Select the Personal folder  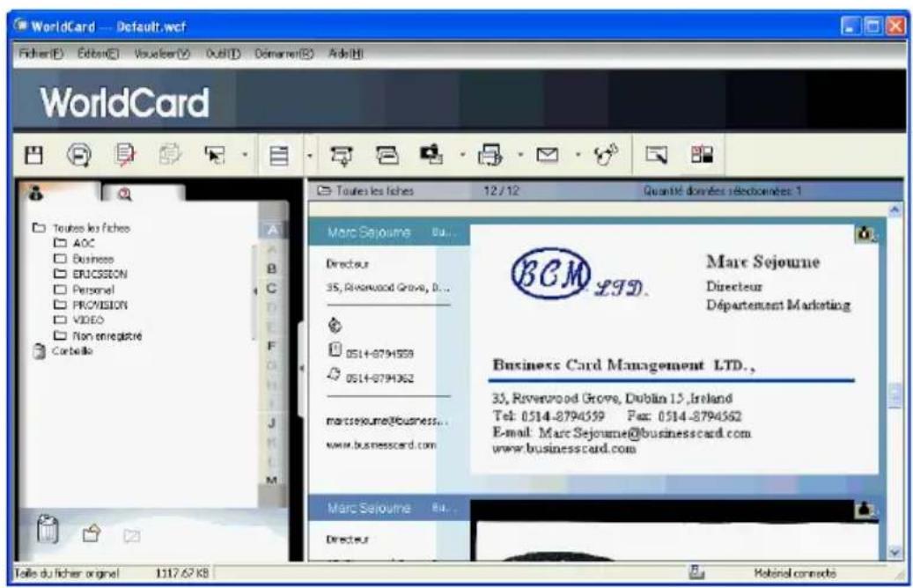(x=84, y=290)
